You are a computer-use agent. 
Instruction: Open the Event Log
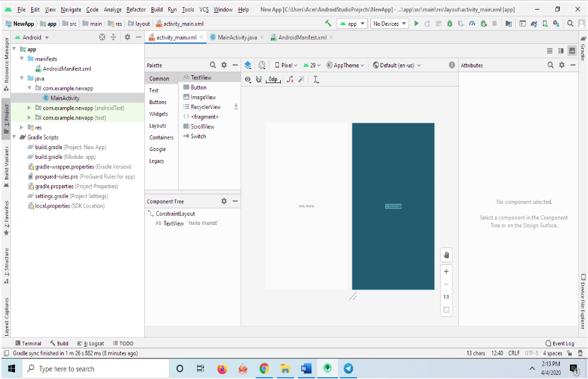(x=559, y=344)
